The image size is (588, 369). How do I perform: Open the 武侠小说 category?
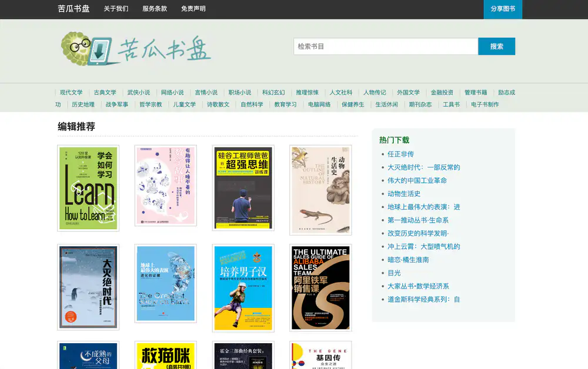tap(139, 92)
